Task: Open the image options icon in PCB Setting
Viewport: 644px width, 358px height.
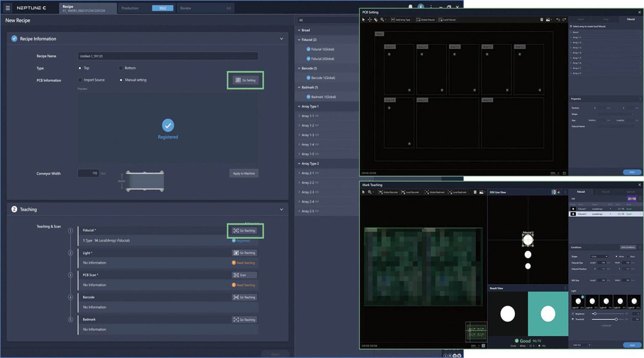Action: tap(548, 20)
